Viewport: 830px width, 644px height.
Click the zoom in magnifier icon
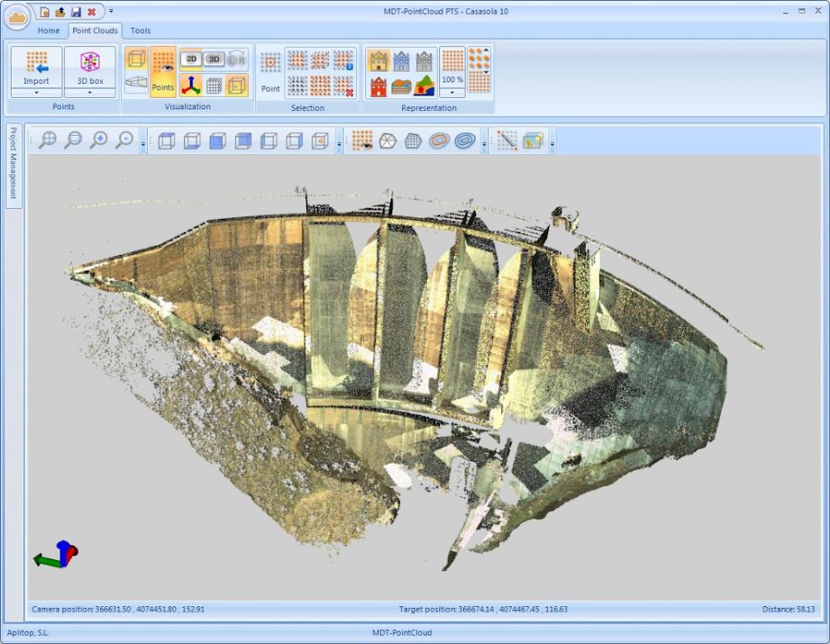point(99,141)
